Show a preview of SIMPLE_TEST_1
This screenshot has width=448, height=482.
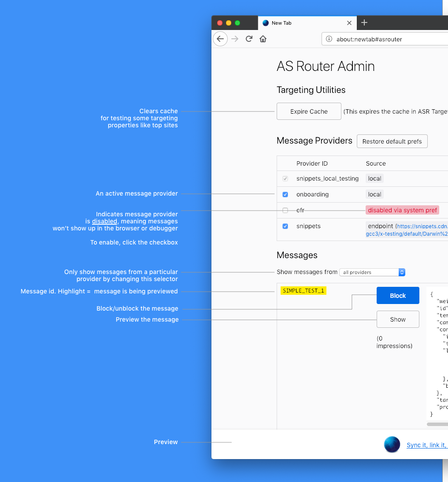398,319
